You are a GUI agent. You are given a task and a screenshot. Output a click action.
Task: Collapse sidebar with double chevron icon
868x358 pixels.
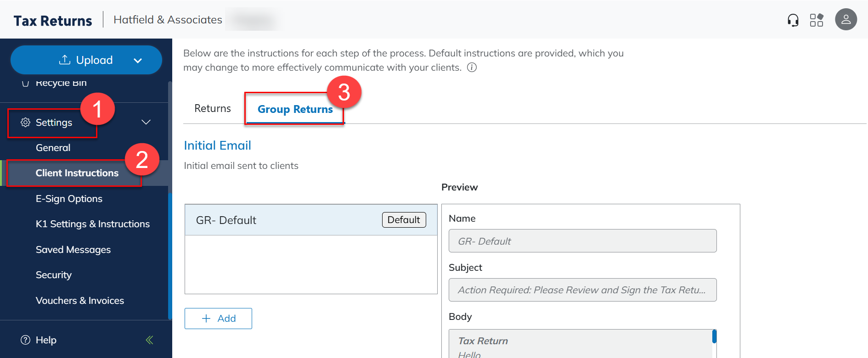(x=149, y=340)
